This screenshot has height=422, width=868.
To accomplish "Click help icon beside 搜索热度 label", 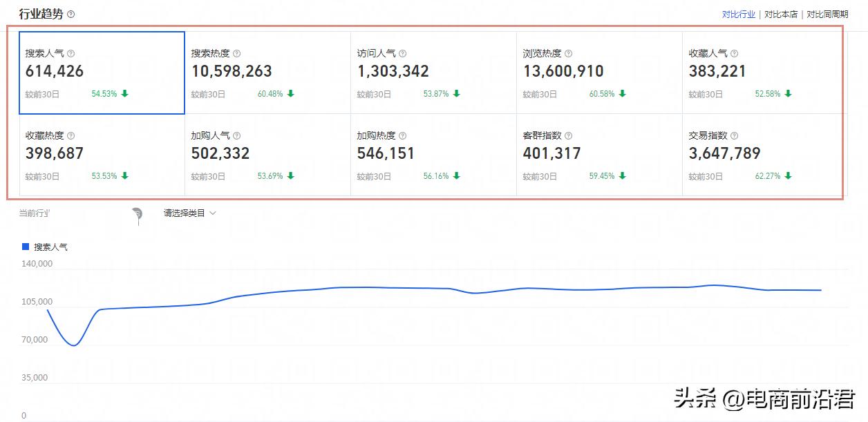I will [x=237, y=53].
